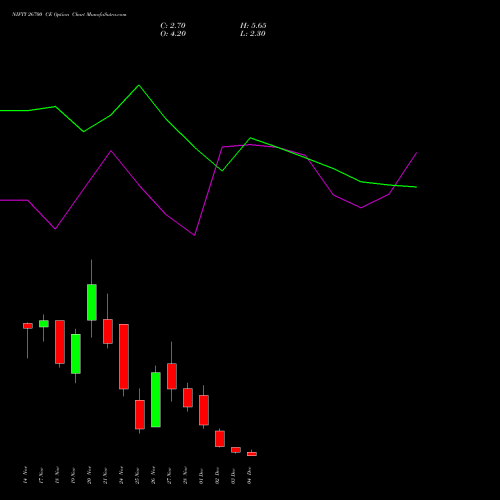
Task: Click the '21 Nov' date label
Action: coord(106,475)
